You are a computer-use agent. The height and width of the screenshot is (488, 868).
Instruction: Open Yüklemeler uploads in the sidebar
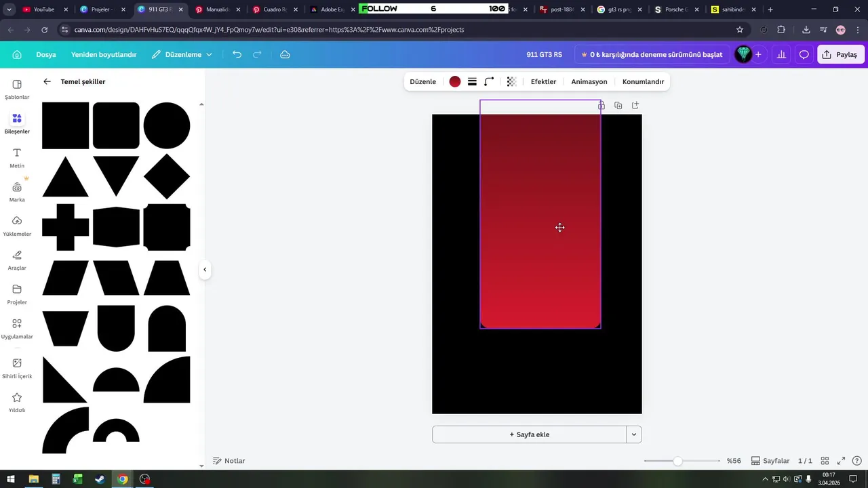tap(17, 226)
